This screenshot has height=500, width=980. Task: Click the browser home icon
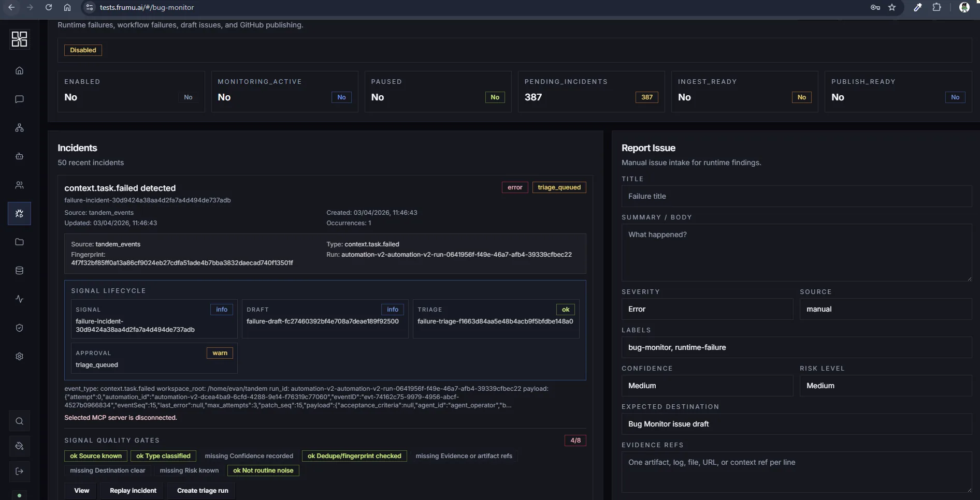67,7
